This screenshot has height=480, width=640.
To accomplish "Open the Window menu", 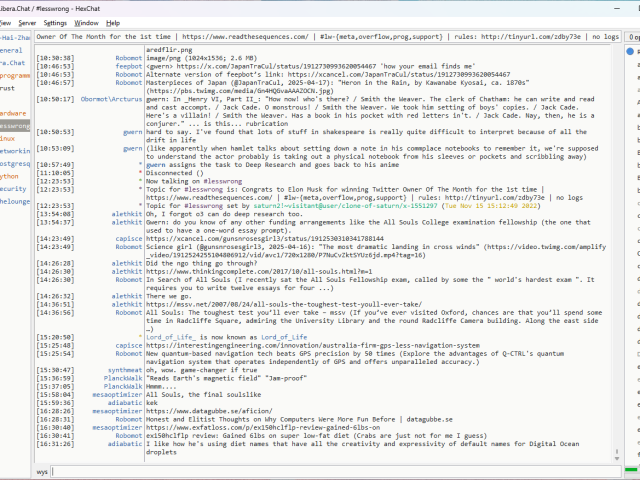I will pyautogui.click(x=87, y=22).
